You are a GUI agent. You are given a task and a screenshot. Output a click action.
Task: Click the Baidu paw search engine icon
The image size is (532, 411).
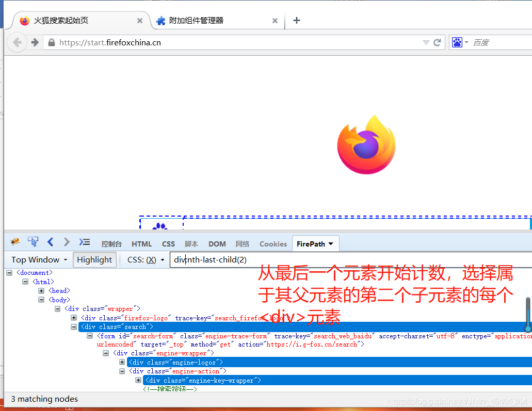click(x=457, y=42)
